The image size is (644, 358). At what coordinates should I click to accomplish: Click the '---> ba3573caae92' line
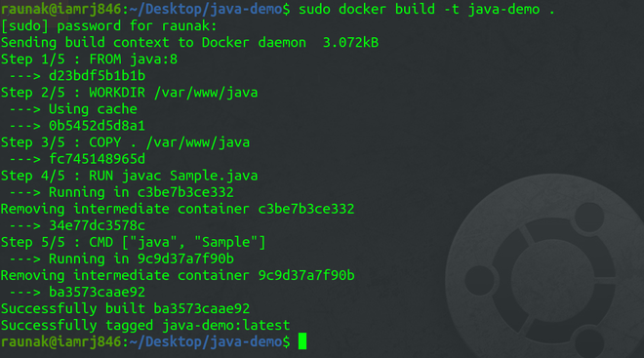[x=77, y=292]
